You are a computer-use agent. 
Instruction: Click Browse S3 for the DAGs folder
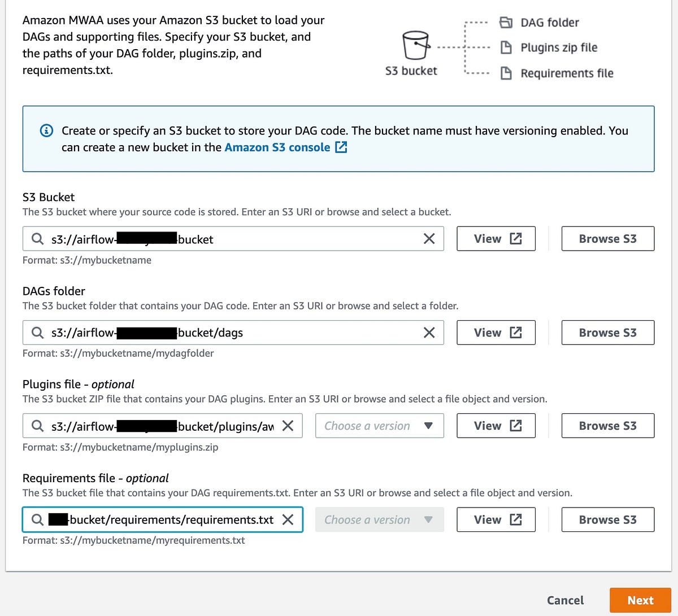(607, 333)
